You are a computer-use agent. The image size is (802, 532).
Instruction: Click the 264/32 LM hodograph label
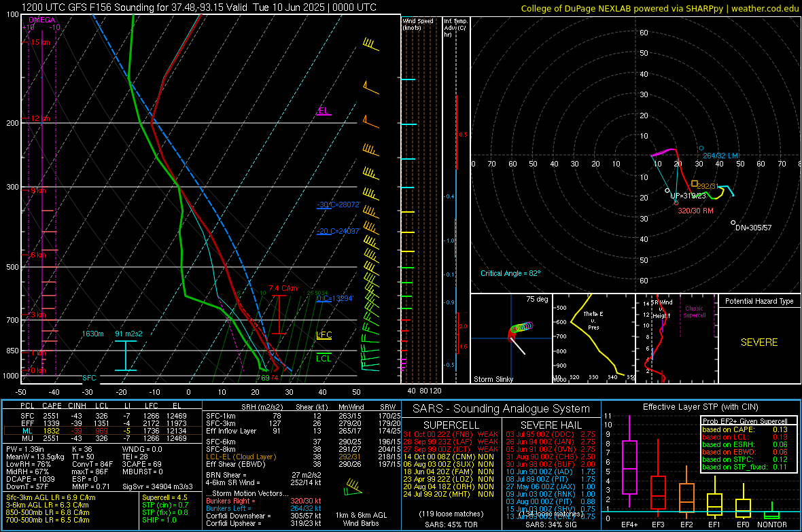[x=720, y=156]
